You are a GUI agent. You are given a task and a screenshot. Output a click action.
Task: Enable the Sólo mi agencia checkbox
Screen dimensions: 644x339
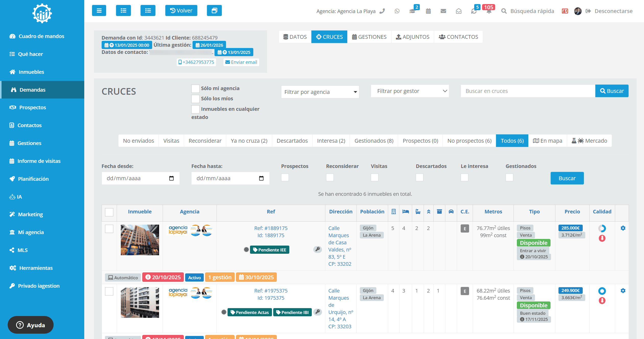coord(195,89)
